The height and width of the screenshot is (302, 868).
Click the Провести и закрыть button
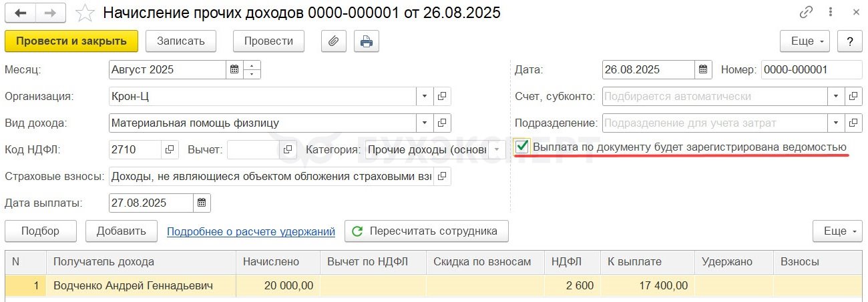71,41
